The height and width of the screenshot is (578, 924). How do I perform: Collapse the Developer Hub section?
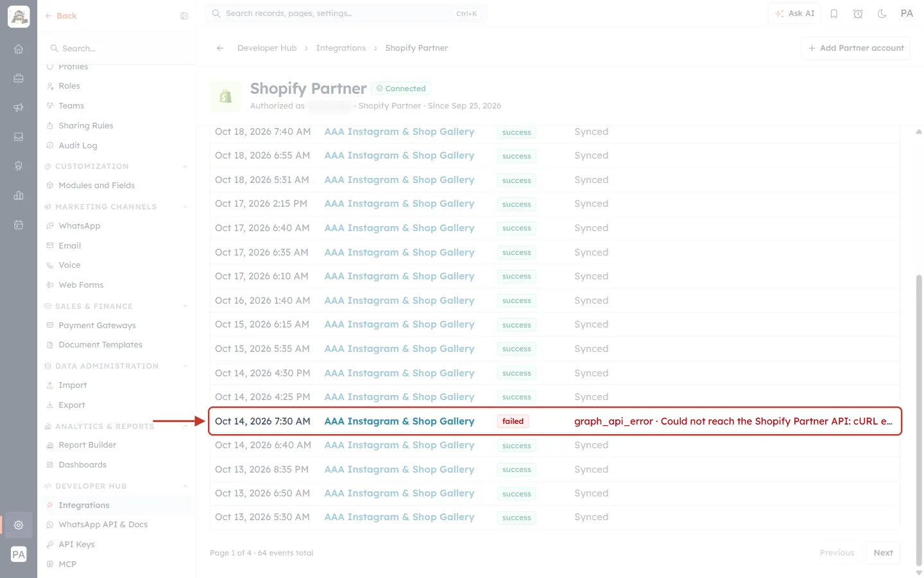(x=185, y=487)
